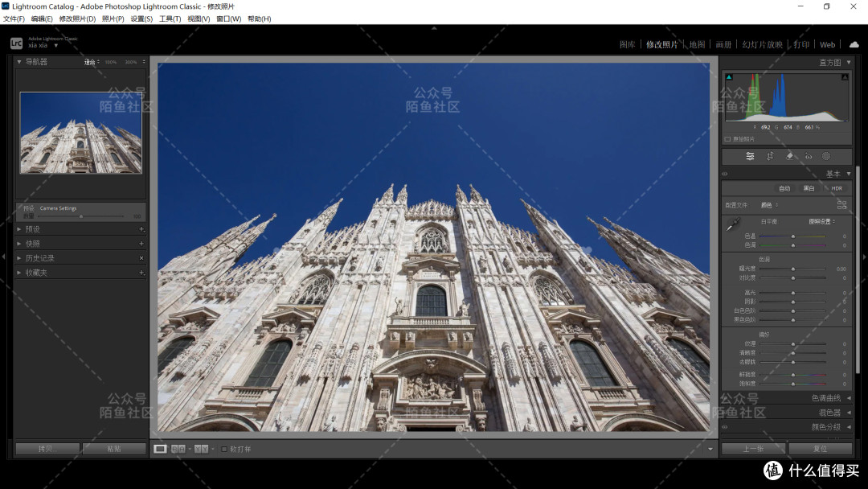Image resolution: width=868 pixels, height=489 pixels.
Task: Enable HDR editing mode
Action: (837, 188)
